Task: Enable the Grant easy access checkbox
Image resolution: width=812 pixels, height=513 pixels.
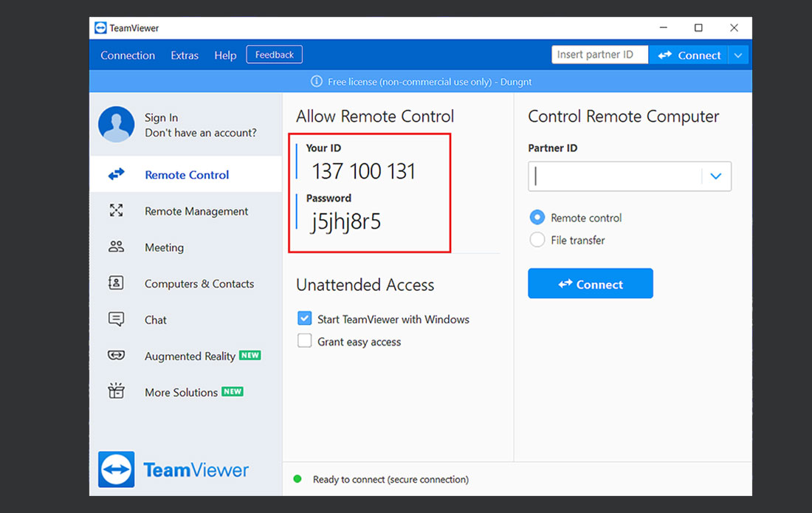Action: (x=304, y=340)
